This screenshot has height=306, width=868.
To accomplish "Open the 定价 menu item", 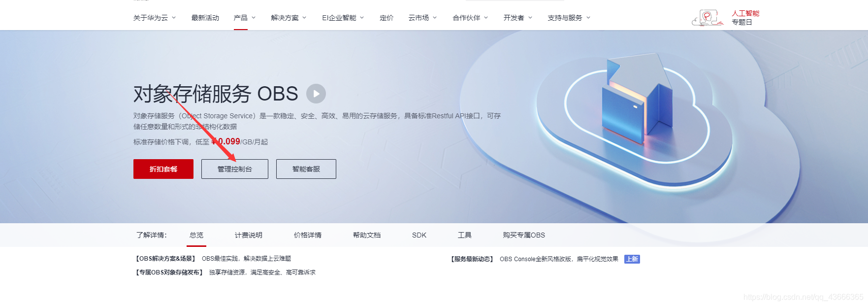I will 386,18.
